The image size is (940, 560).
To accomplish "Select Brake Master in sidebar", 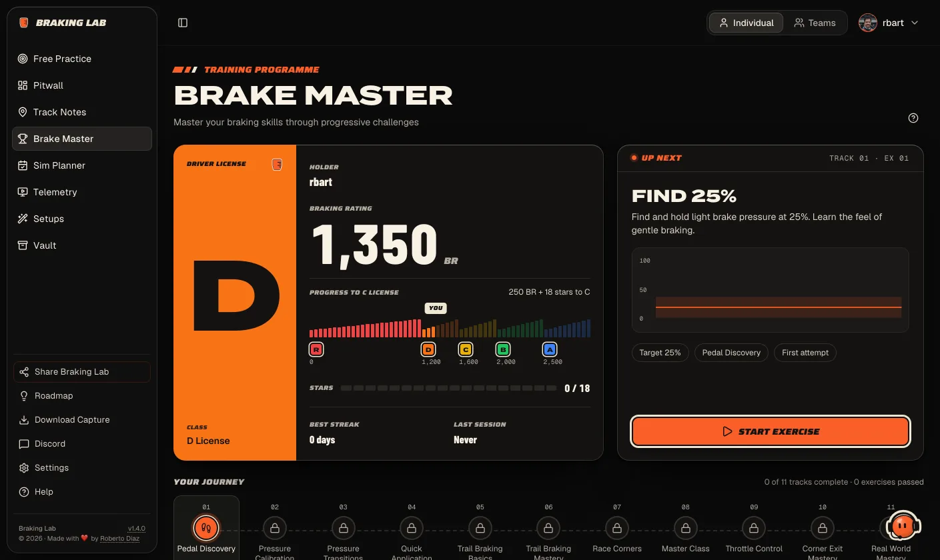I will pyautogui.click(x=82, y=139).
